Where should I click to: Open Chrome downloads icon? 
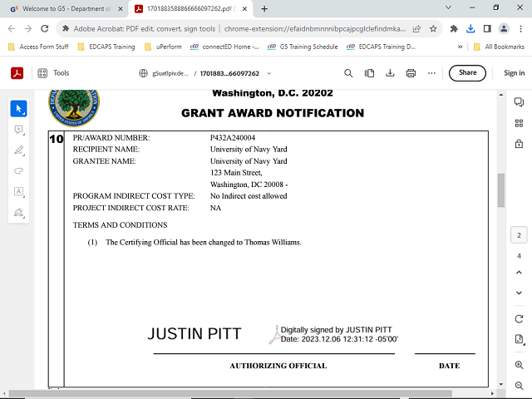click(470, 29)
